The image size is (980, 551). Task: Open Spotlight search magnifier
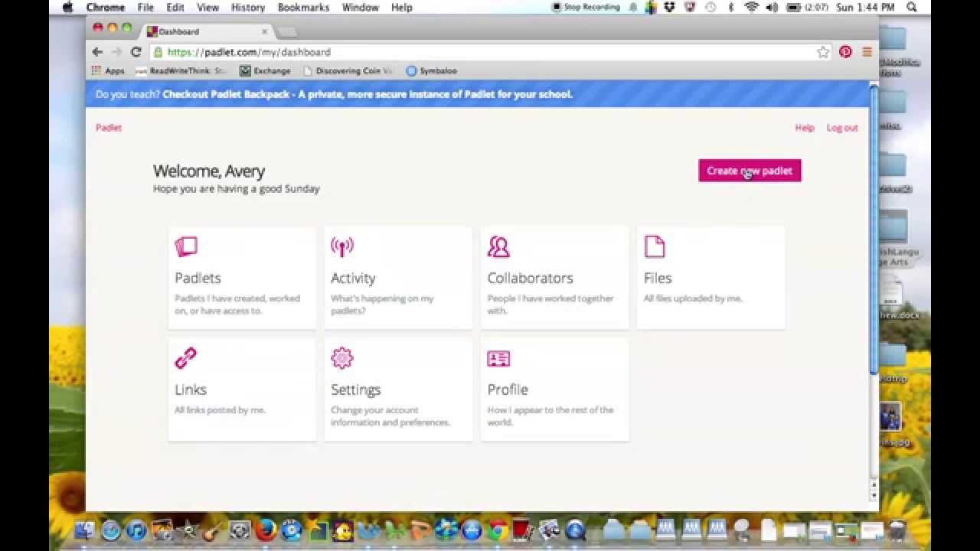[912, 7]
